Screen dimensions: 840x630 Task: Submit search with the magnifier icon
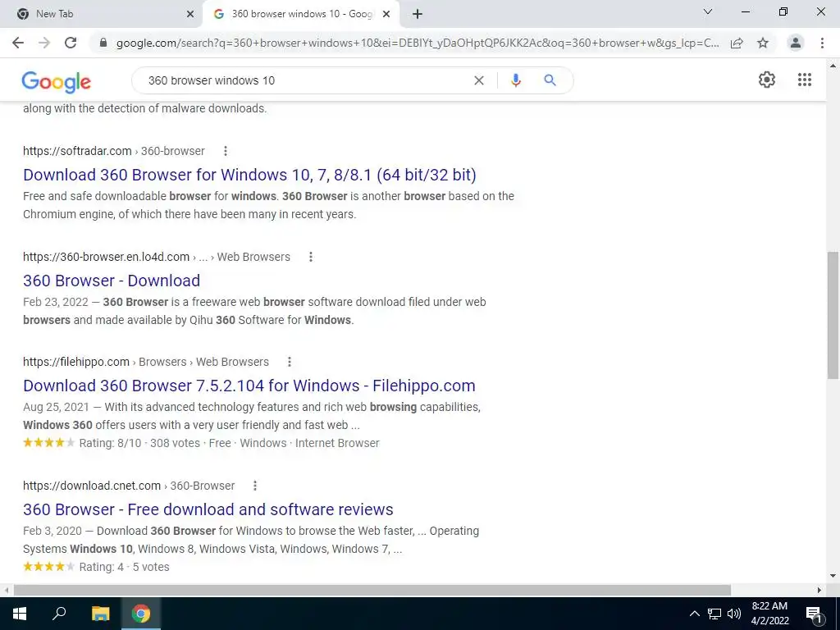pos(550,80)
